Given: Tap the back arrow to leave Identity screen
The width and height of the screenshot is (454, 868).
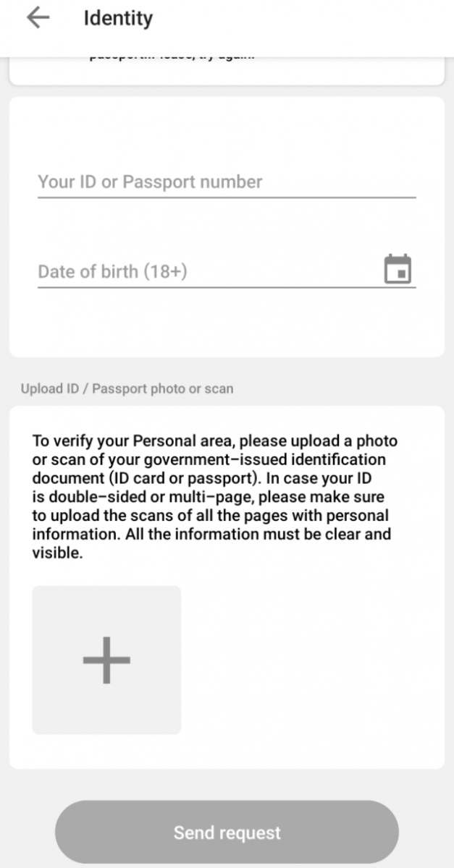Looking at the screenshot, I should tap(38, 17).
